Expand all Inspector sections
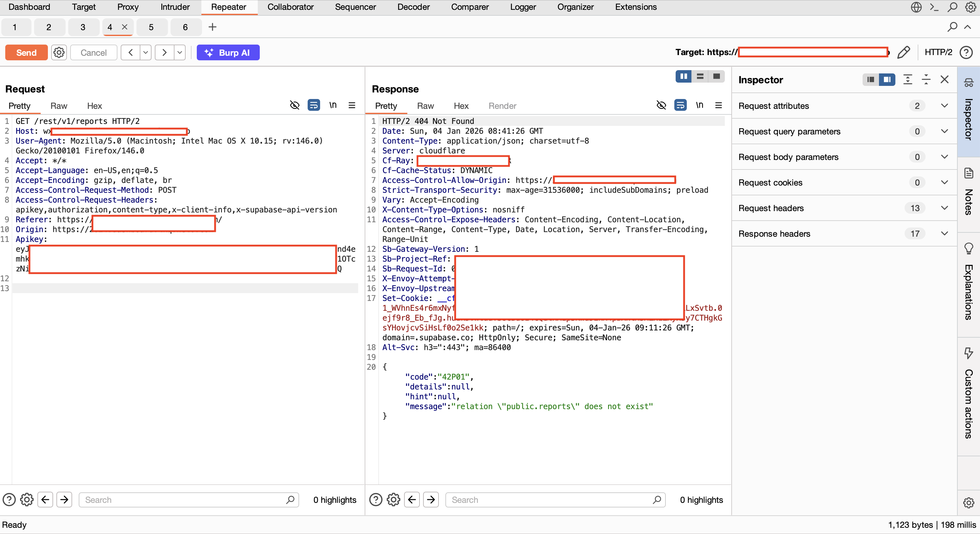Screen dimensions: 980x534 pyautogui.click(x=908, y=79)
